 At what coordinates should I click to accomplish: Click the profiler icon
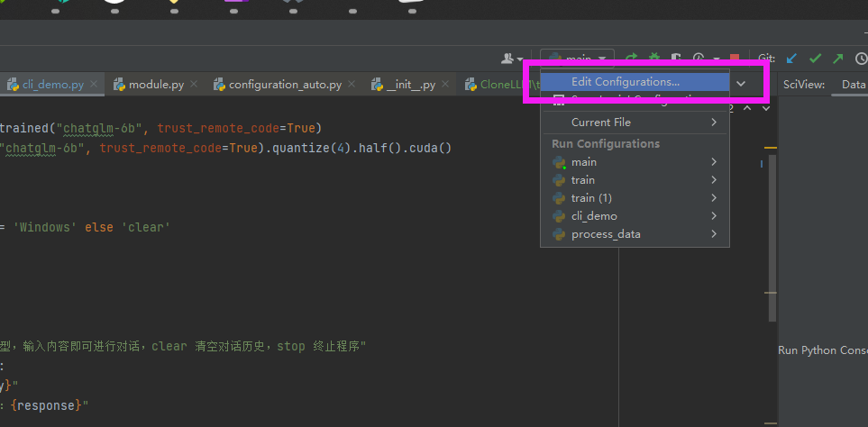point(699,58)
